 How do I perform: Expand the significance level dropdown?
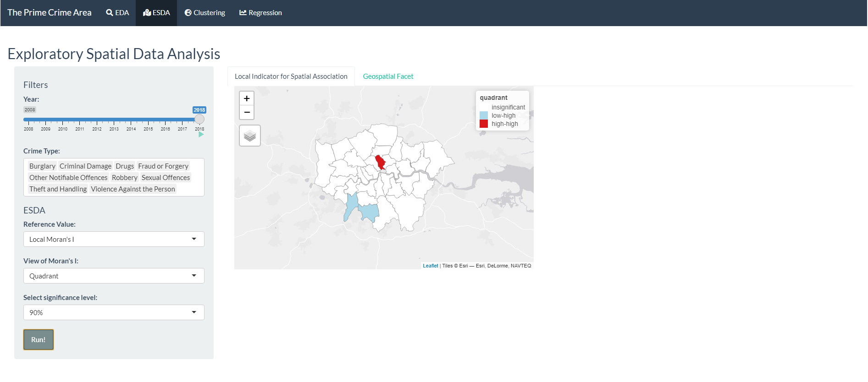pos(114,312)
